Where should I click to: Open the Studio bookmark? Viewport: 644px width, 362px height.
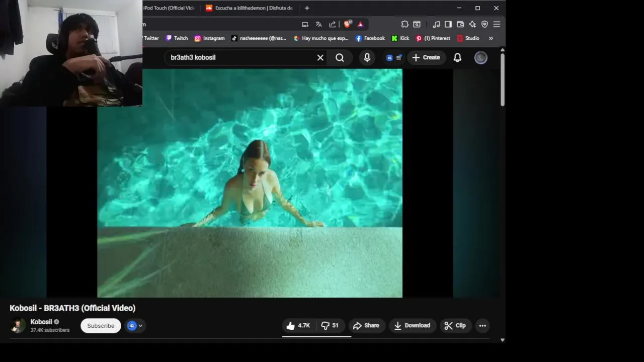pos(468,38)
